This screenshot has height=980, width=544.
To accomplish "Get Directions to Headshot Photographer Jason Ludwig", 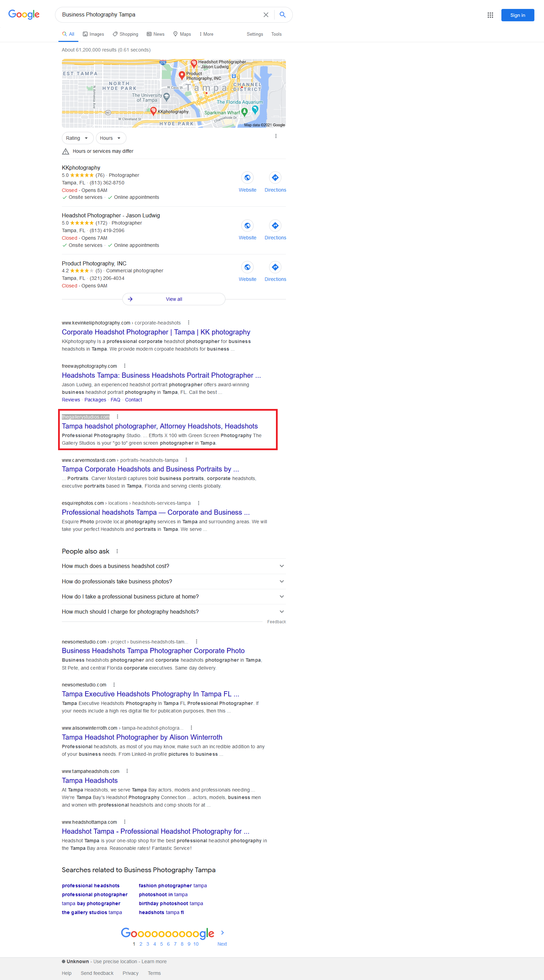I will pyautogui.click(x=275, y=226).
